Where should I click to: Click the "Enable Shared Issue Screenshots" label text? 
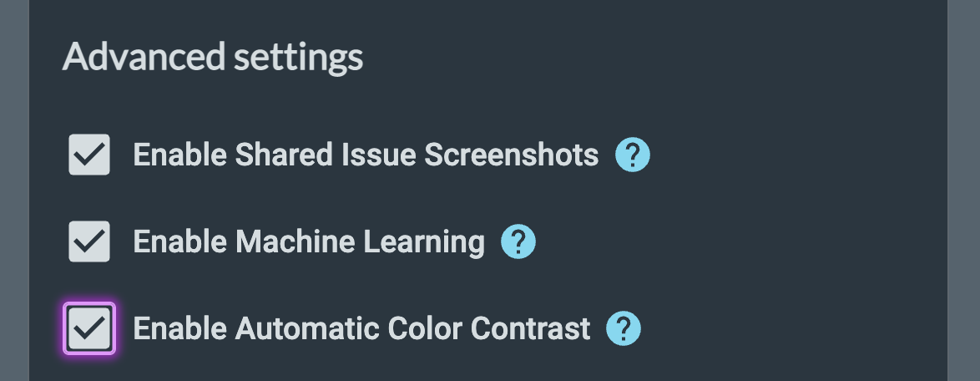(x=366, y=155)
